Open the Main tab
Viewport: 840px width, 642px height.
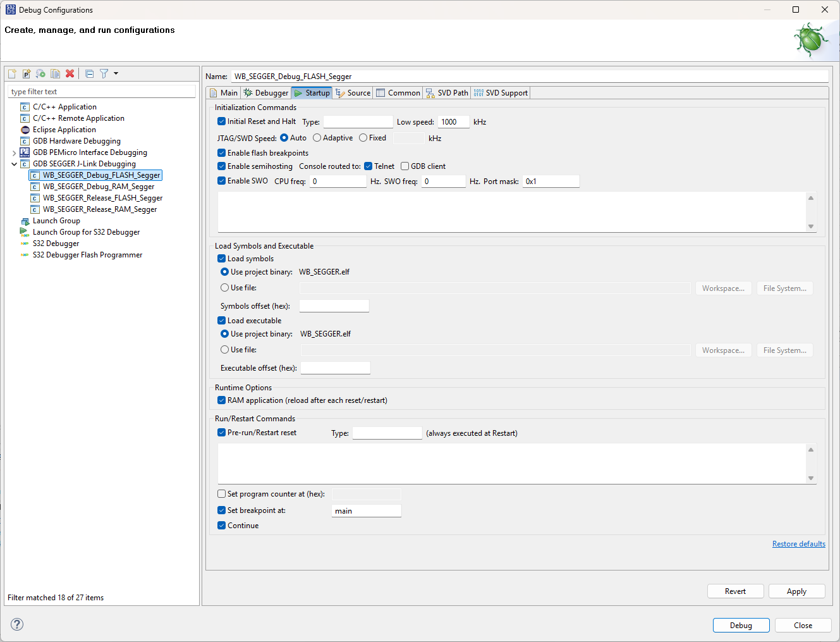[223, 93]
